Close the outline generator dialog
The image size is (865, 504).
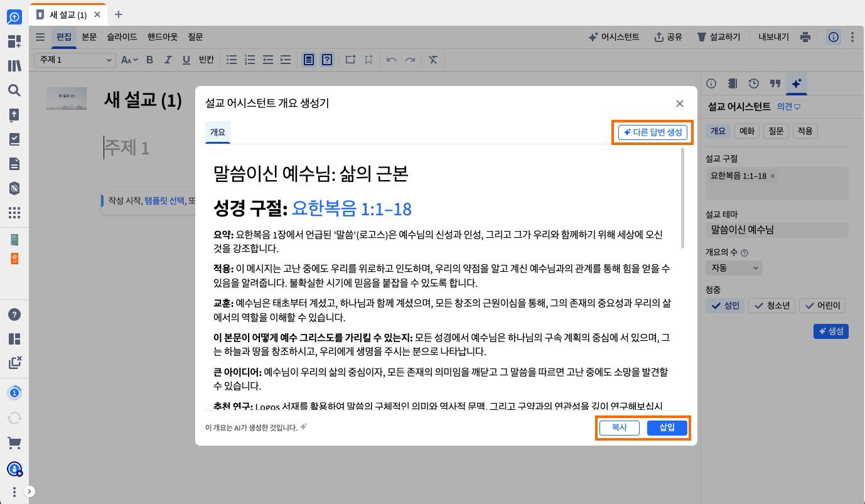679,104
